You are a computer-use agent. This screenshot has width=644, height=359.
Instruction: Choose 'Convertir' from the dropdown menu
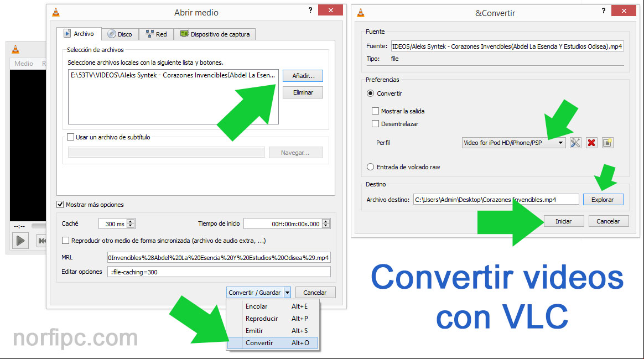(x=273, y=343)
